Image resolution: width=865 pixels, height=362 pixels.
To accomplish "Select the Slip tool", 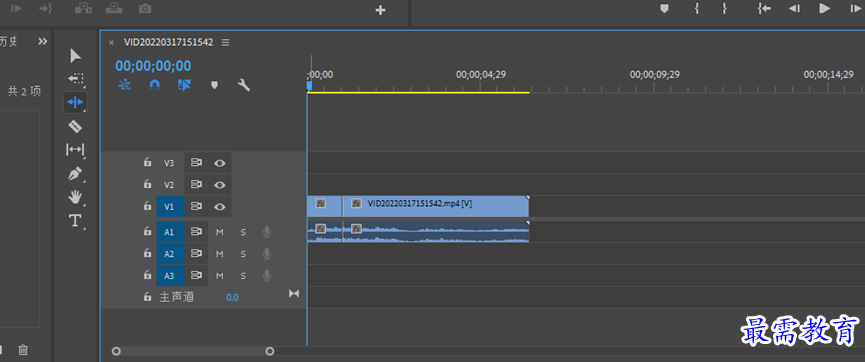I will [75, 150].
